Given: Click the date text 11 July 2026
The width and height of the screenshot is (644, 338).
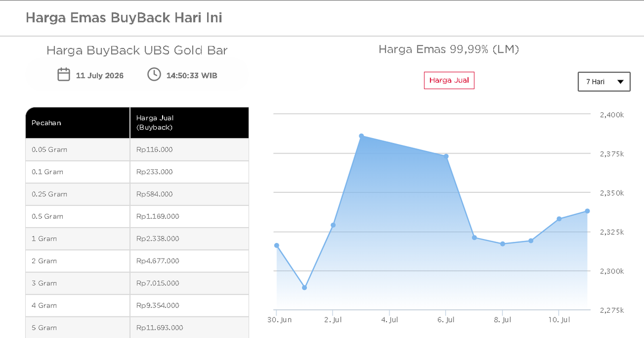Looking at the screenshot, I should (x=100, y=75).
